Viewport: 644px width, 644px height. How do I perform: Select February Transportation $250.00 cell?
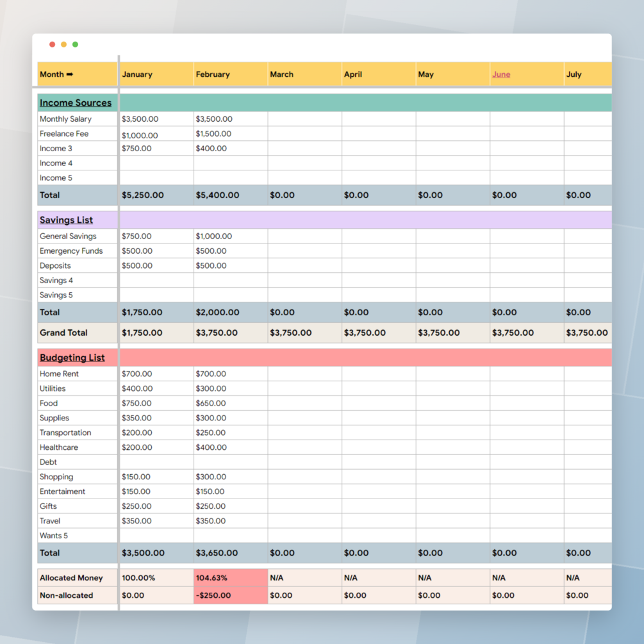[231, 433]
